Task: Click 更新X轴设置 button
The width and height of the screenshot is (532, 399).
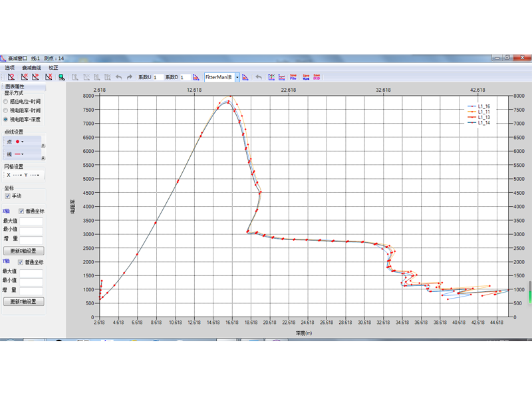Action: 23,251
